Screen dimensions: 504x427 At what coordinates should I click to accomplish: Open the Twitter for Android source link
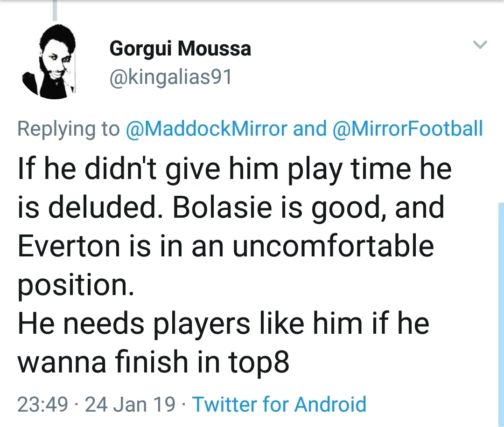click(x=279, y=404)
